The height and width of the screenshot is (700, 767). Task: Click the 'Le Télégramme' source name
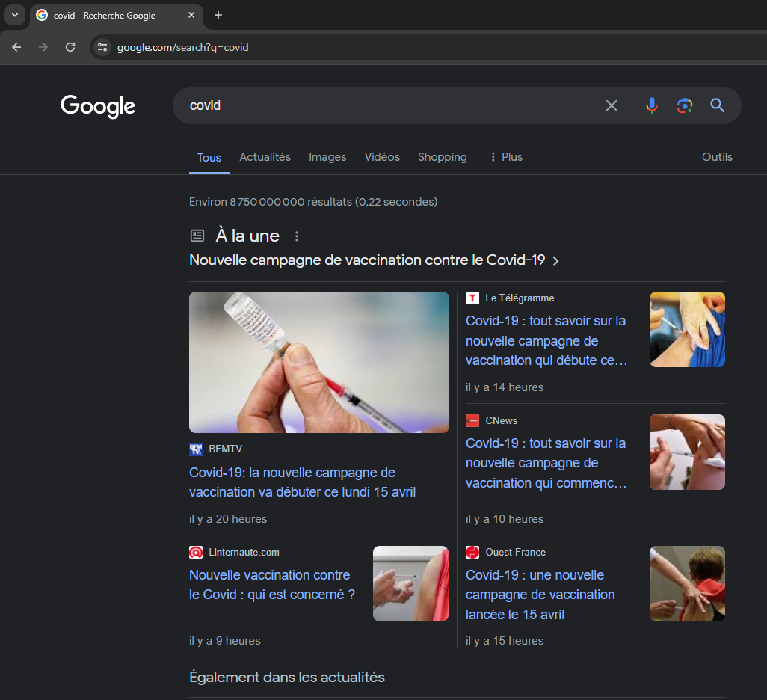pos(520,298)
